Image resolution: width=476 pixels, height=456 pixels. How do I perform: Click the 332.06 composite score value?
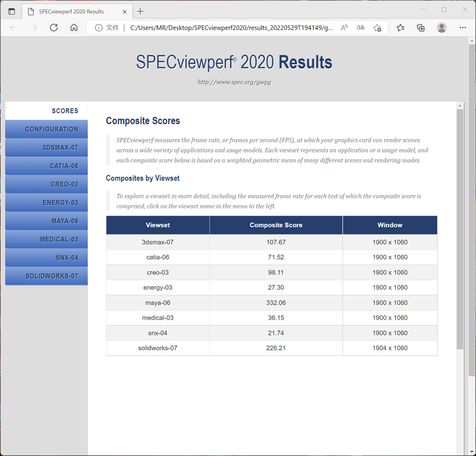[276, 303]
